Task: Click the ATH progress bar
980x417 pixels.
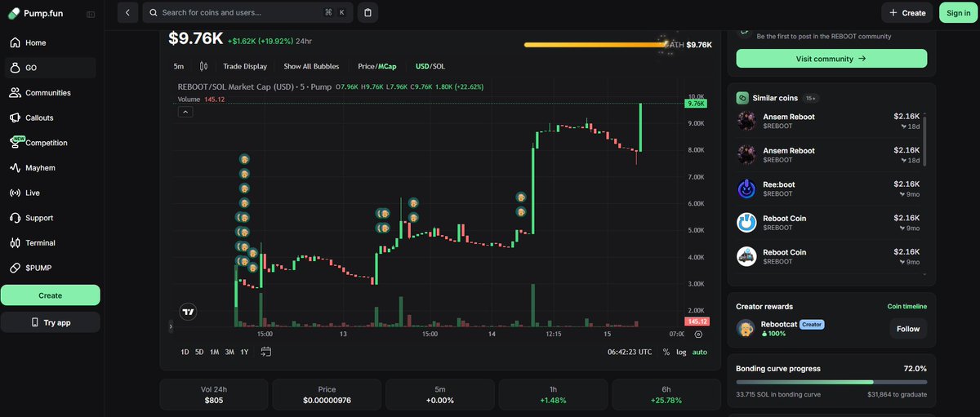Action: [597, 45]
